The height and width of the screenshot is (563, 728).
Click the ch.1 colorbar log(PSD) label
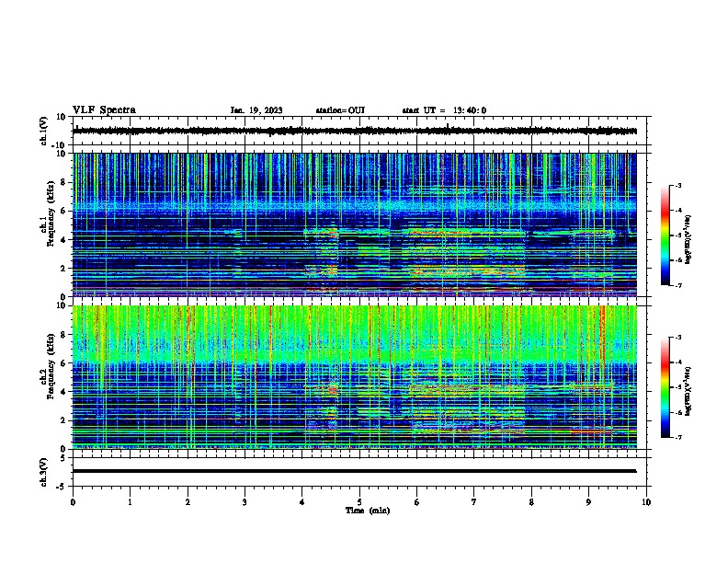(x=688, y=239)
